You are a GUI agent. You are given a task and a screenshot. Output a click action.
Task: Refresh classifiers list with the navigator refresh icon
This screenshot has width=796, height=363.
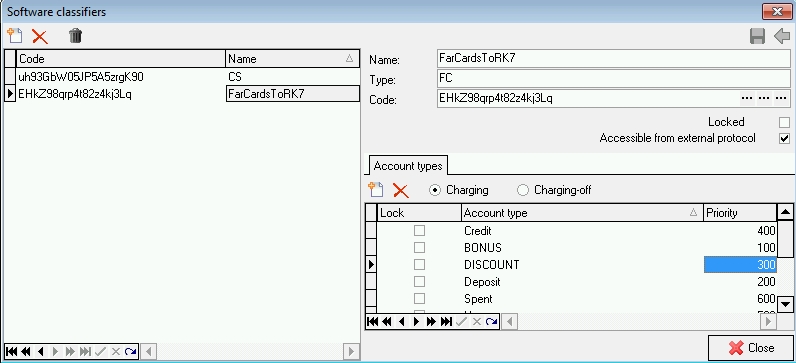point(130,351)
